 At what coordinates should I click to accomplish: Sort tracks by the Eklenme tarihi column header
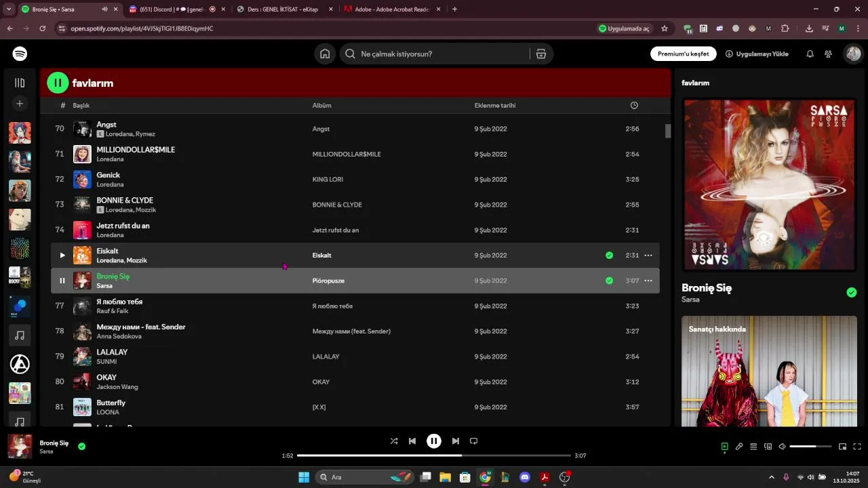495,105
